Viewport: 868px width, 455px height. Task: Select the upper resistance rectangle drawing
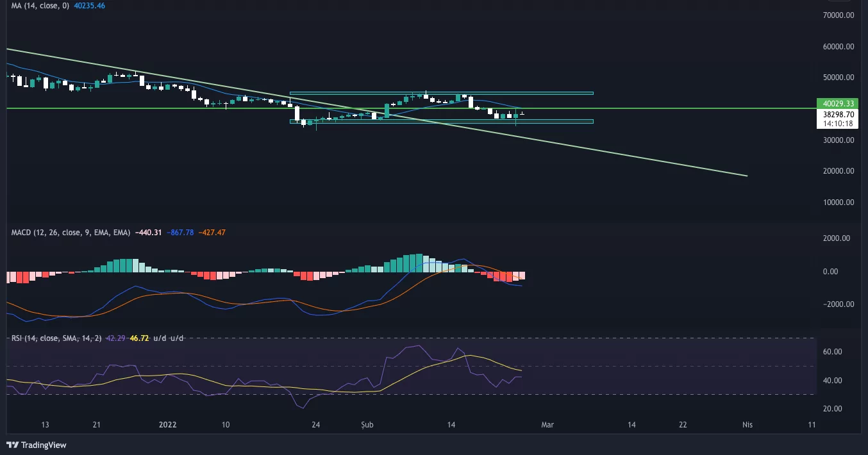(x=441, y=94)
